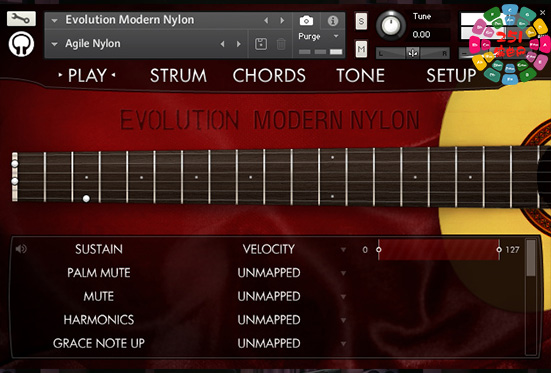Open the Sustain VELOCITY mapping dropdown
Image resolution: width=551 pixels, height=373 pixels.
(343, 250)
